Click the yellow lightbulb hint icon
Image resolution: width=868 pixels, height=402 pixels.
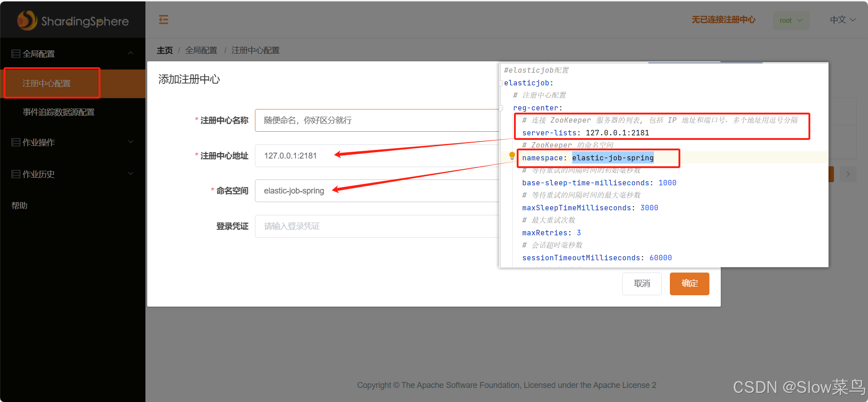coord(512,156)
